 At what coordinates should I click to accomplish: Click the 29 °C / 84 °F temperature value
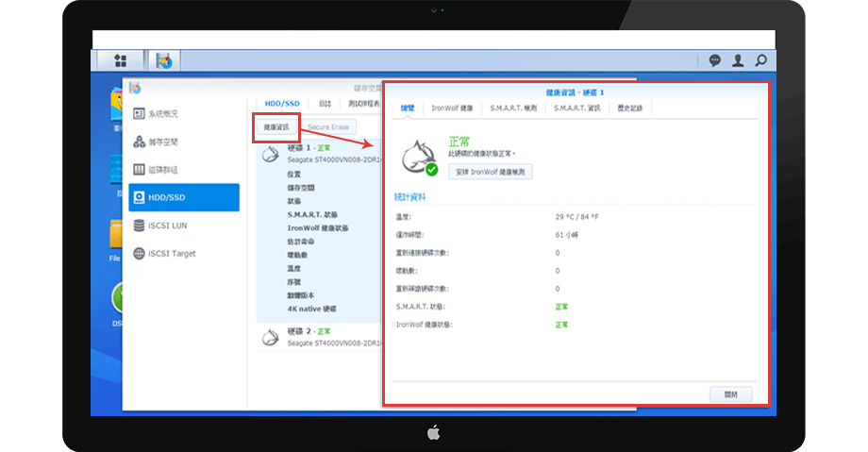(576, 217)
